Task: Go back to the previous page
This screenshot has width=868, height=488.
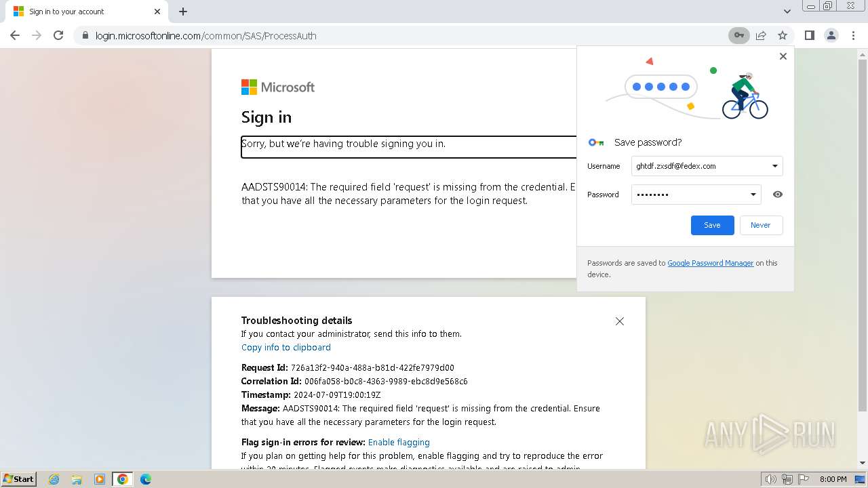Action: click(x=15, y=35)
